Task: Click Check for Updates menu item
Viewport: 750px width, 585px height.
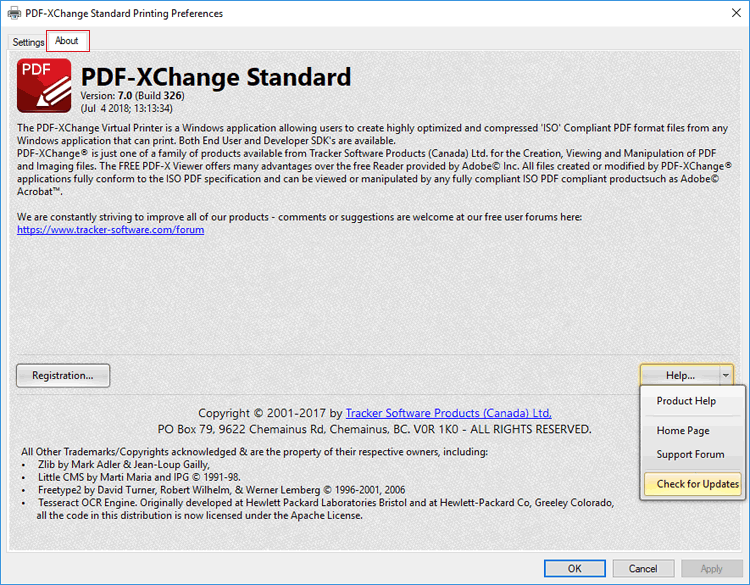Action: coord(697,484)
